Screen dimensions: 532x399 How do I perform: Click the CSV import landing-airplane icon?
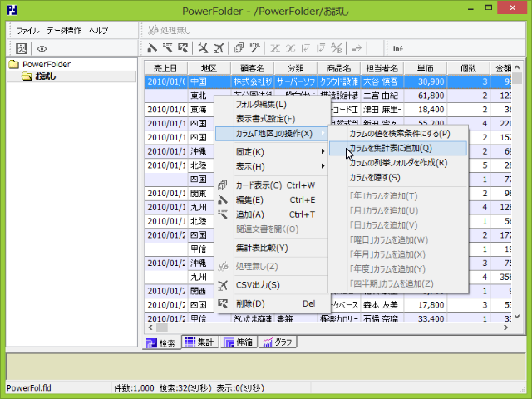[x=203, y=48]
